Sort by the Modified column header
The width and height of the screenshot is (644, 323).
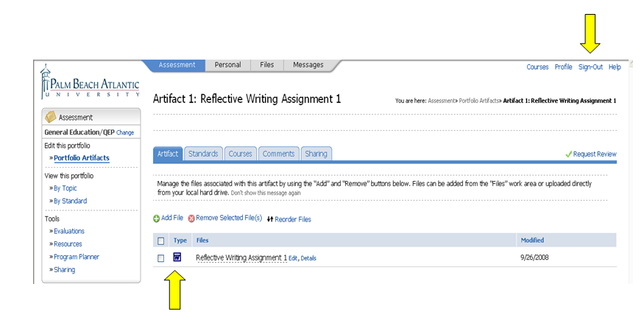(x=532, y=241)
